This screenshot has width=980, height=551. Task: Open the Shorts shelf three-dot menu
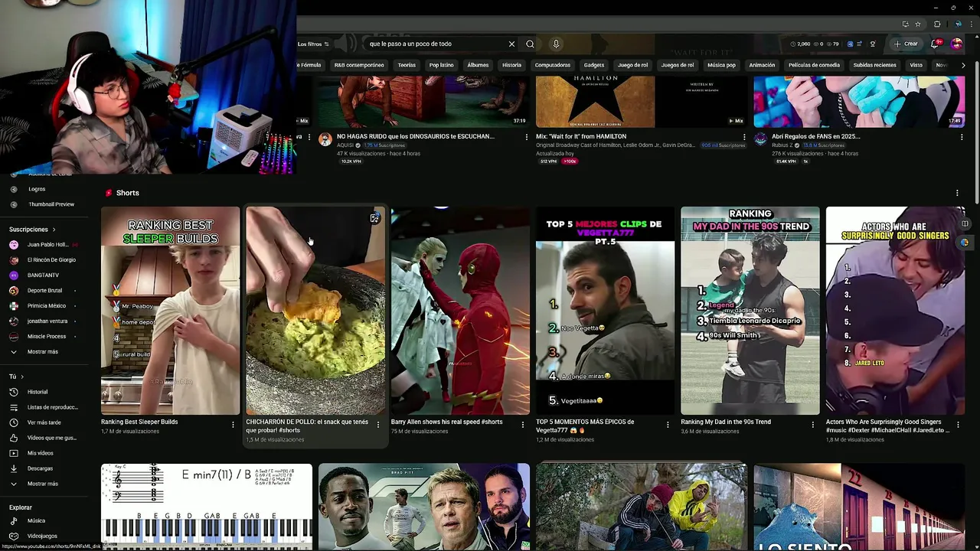pos(957,193)
